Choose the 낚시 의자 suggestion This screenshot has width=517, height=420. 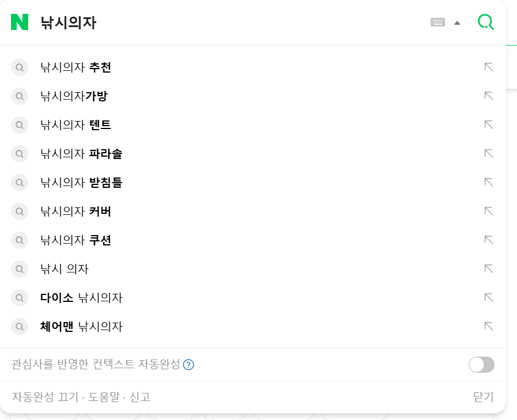tap(64, 269)
